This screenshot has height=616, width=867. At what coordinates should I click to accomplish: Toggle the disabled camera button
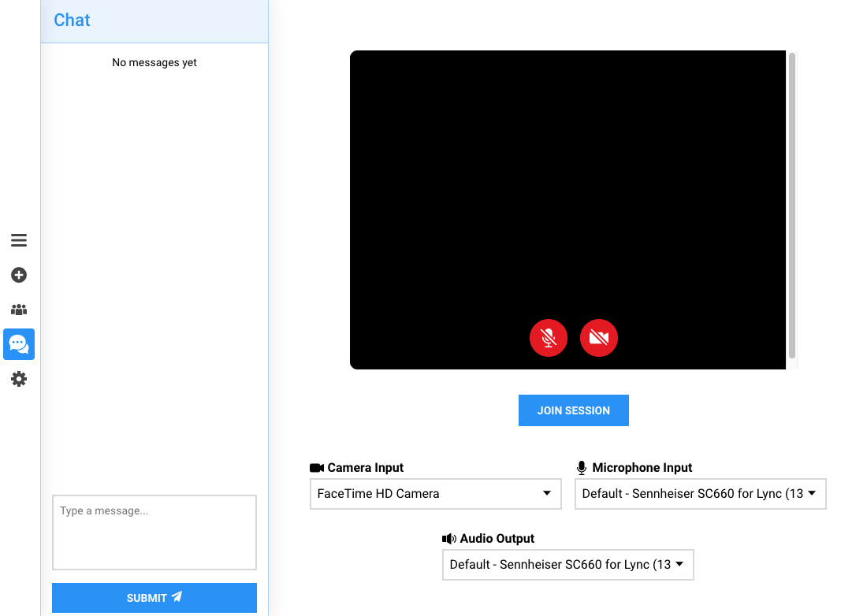(x=599, y=338)
